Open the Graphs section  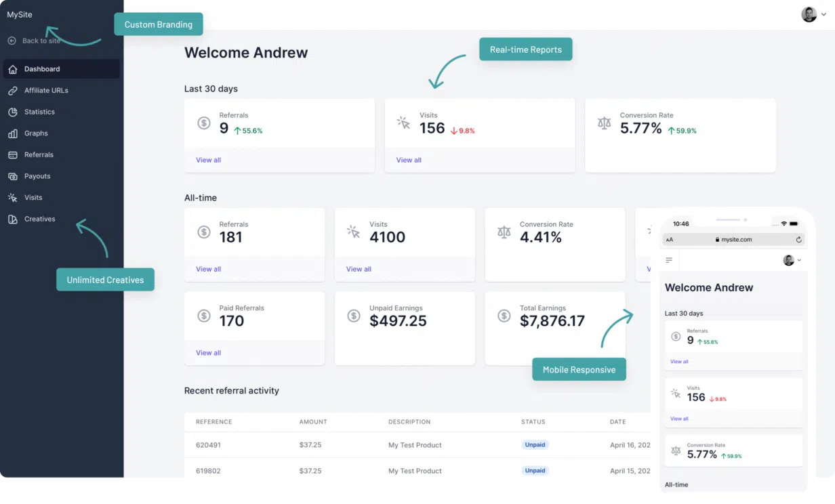[x=35, y=133]
